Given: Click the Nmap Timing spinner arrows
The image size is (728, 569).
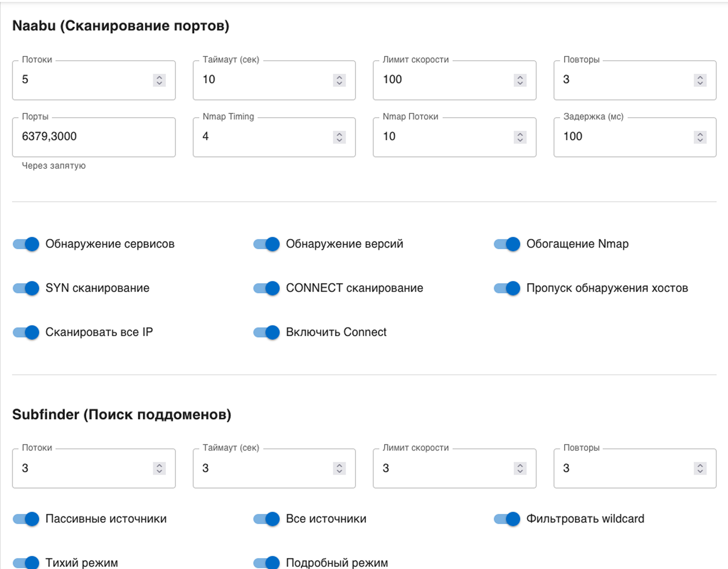Looking at the screenshot, I should (339, 137).
